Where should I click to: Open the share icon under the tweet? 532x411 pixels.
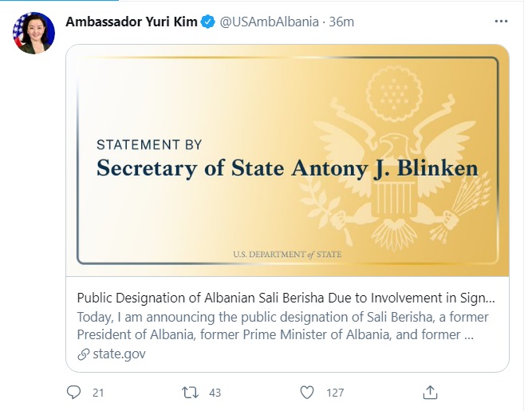pyautogui.click(x=430, y=393)
